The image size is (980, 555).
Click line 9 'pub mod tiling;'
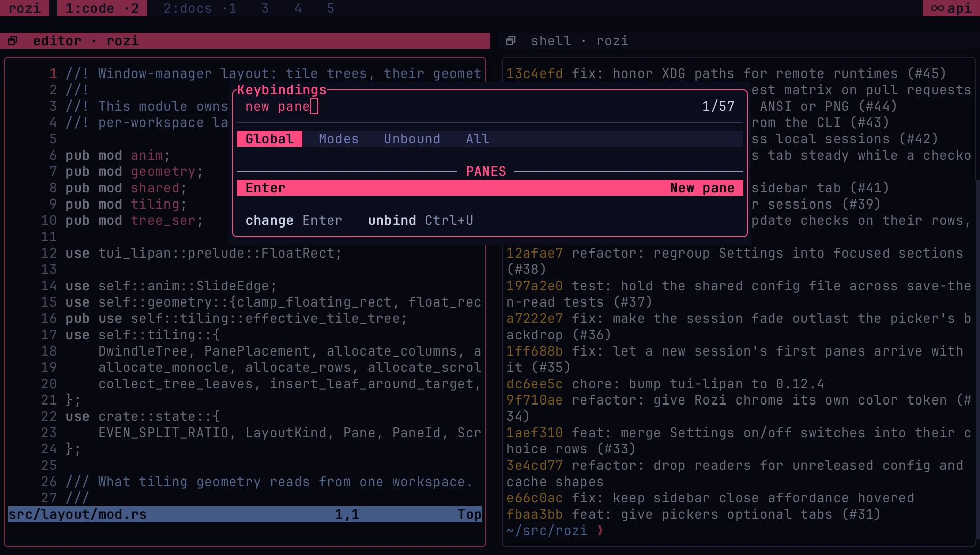pyautogui.click(x=126, y=204)
